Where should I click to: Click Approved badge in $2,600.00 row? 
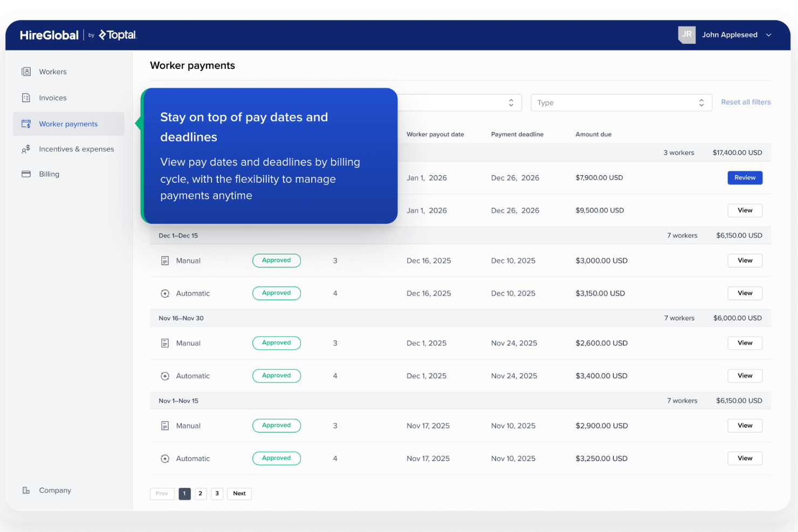[x=277, y=343]
